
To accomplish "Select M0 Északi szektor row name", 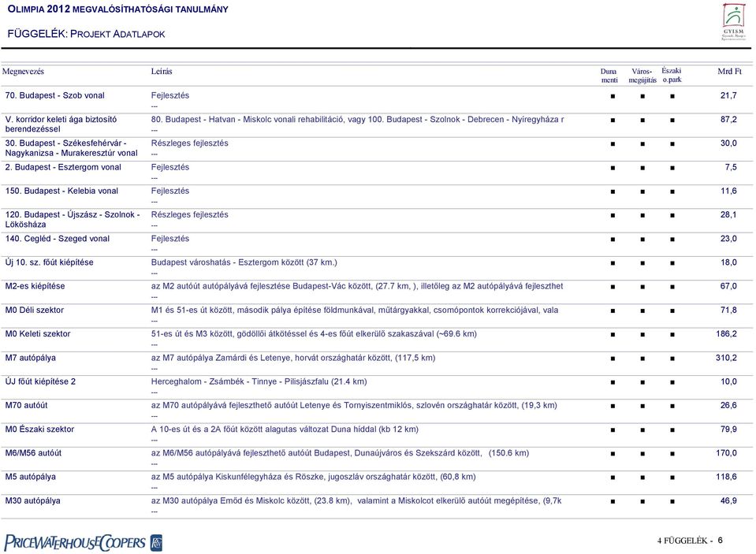I will tap(39, 429).
